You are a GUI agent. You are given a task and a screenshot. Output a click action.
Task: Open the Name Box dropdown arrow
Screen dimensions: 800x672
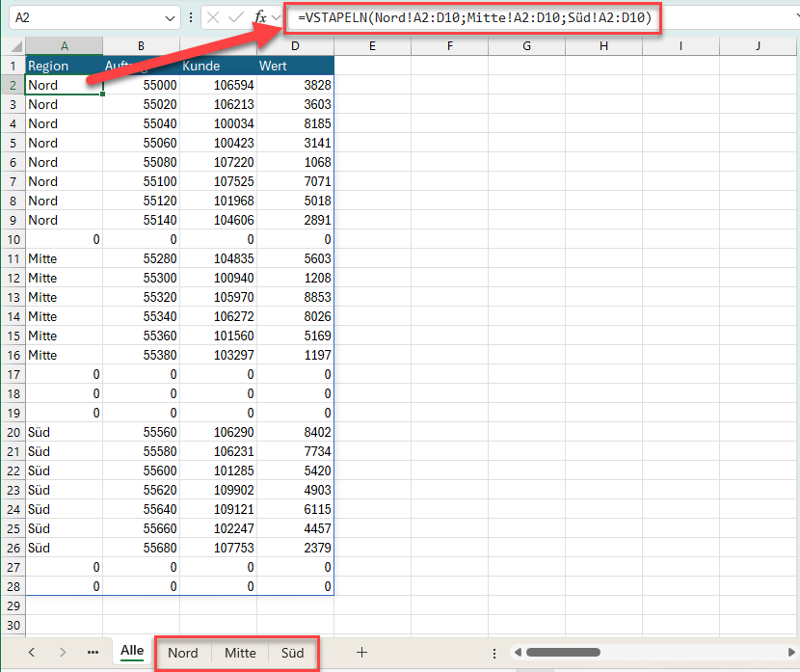coord(171,17)
